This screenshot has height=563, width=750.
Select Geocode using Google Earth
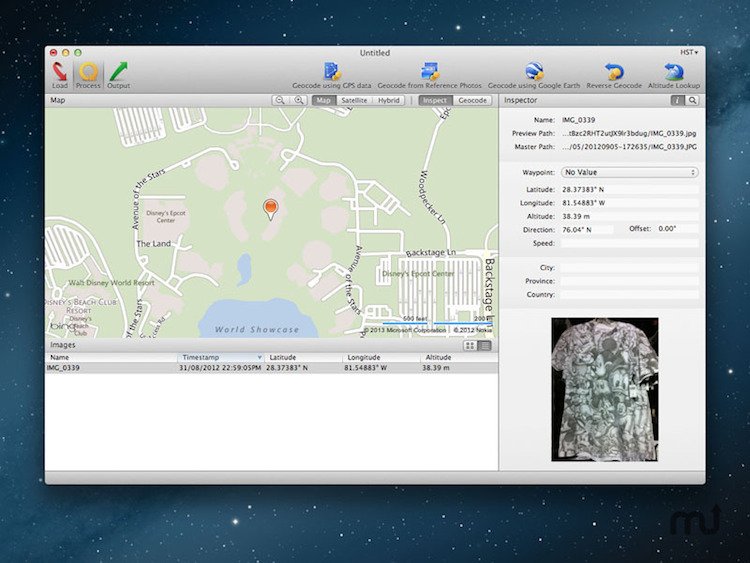pyautogui.click(x=534, y=76)
